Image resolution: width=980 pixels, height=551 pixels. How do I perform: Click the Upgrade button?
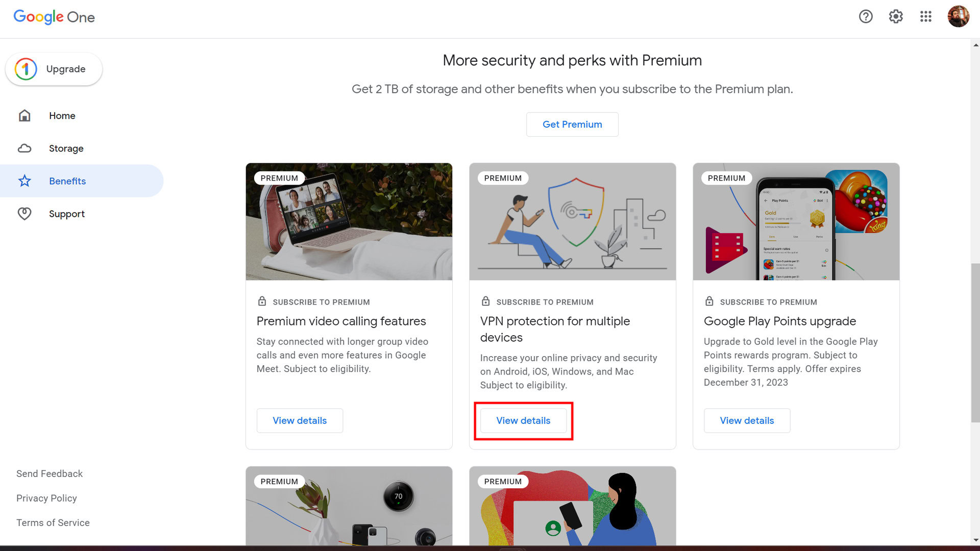pos(54,69)
